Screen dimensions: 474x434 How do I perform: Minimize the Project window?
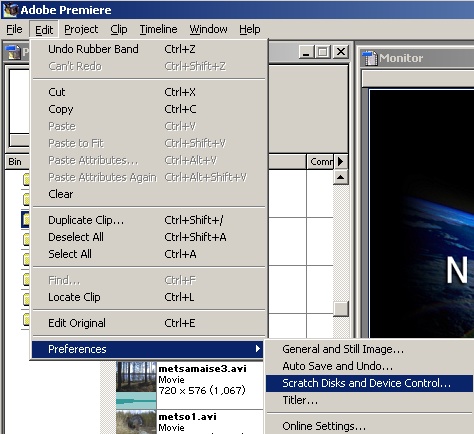(306, 52)
